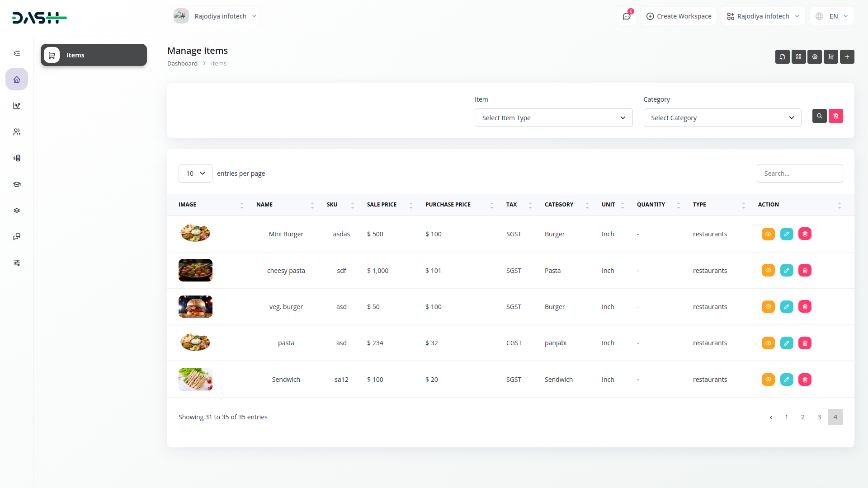Select the Items sidebar menu entry
Viewport: 868px width, 488px height.
pyautogui.click(x=94, y=55)
